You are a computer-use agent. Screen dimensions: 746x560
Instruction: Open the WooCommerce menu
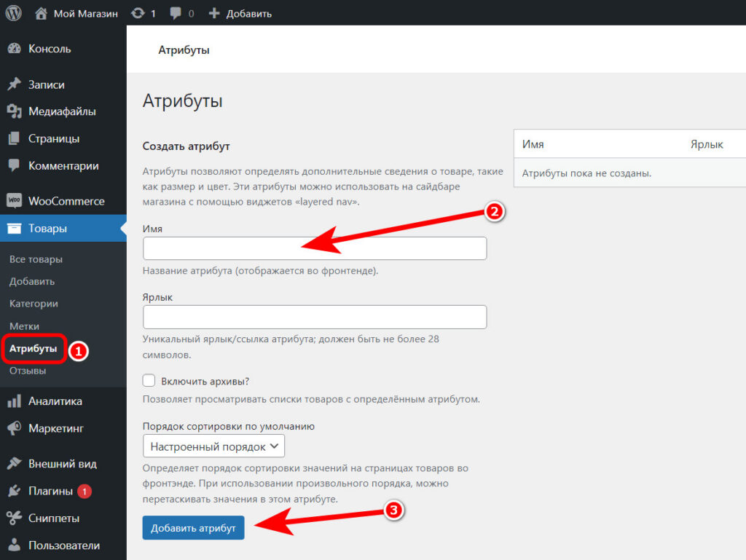[66, 200]
